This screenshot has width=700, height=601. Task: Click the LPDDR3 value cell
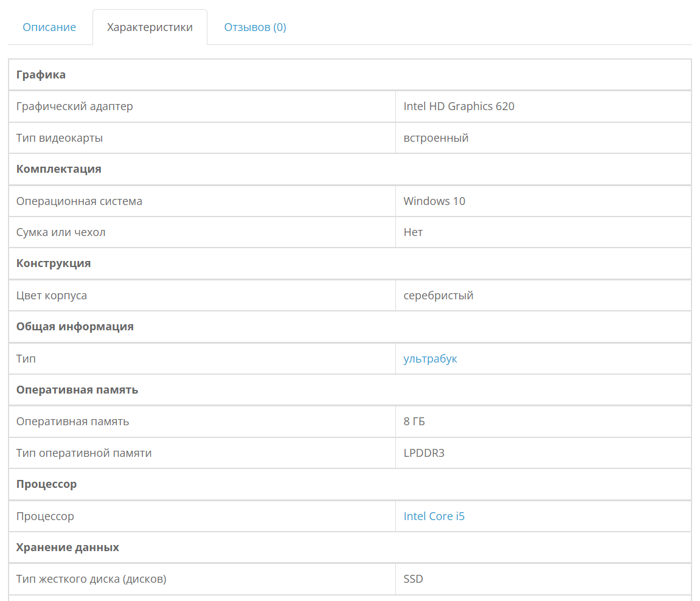coord(424,453)
